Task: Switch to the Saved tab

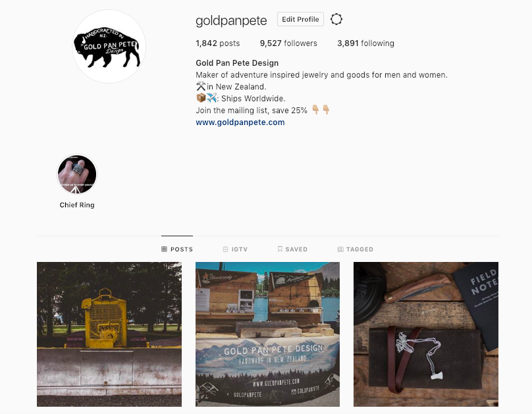Action: [292, 249]
